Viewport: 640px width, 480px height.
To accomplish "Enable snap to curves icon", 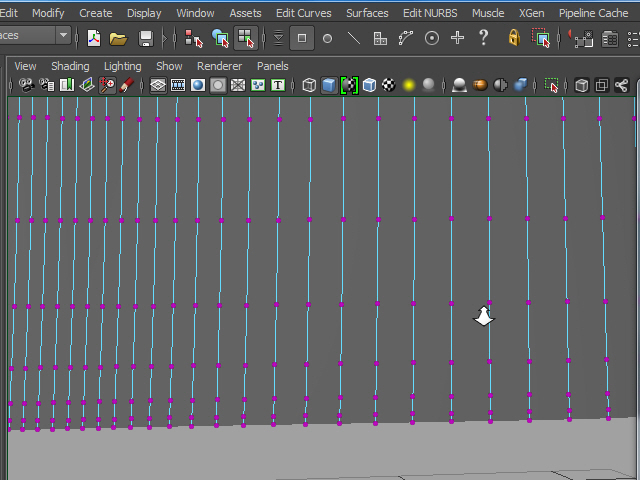I will (406, 38).
